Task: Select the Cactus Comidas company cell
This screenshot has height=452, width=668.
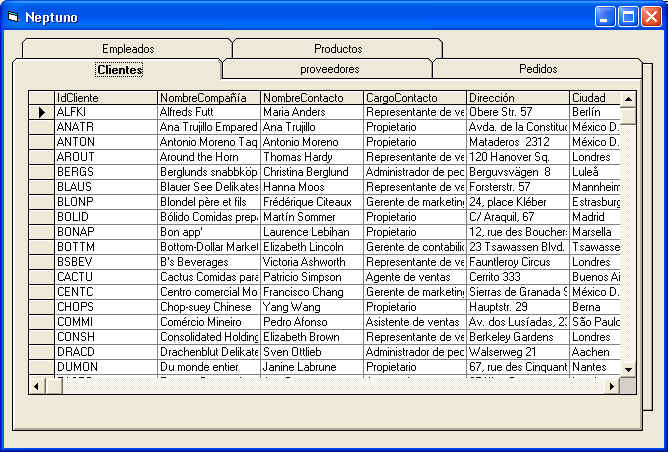Action: click(x=208, y=277)
